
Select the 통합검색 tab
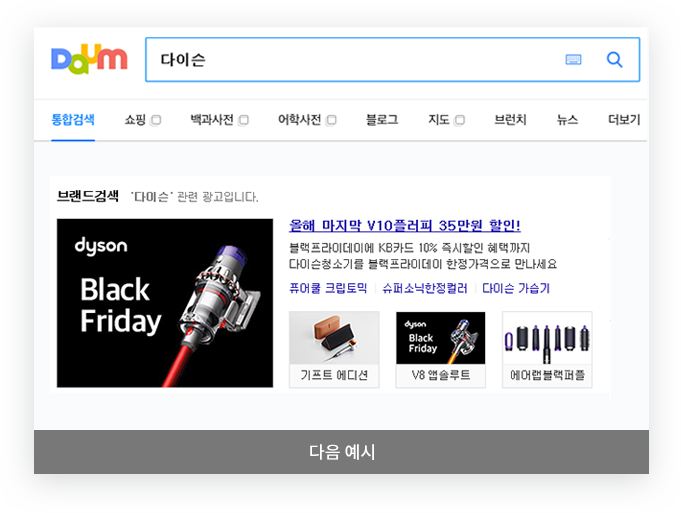[x=73, y=119]
